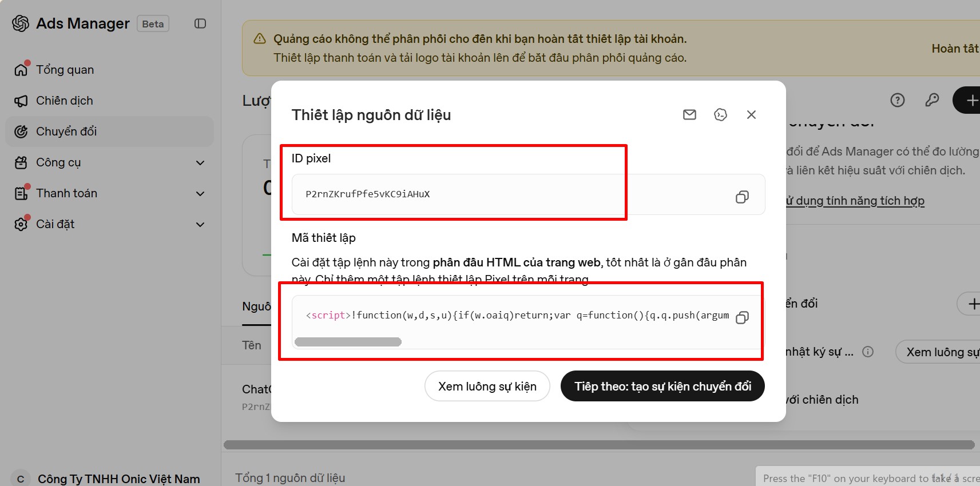Viewport: 980px width, 486px height.
Task: Open Tổng quan home icon in sidebar
Action: click(21, 70)
